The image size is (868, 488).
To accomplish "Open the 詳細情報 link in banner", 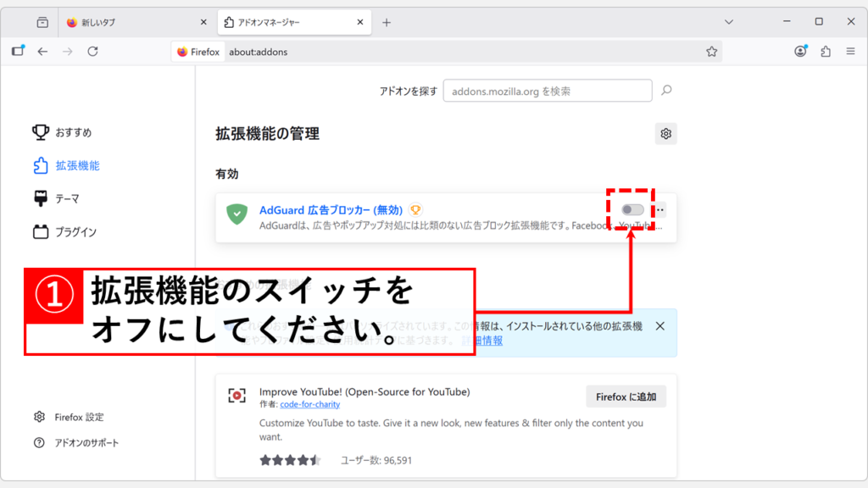I will tap(482, 341).
